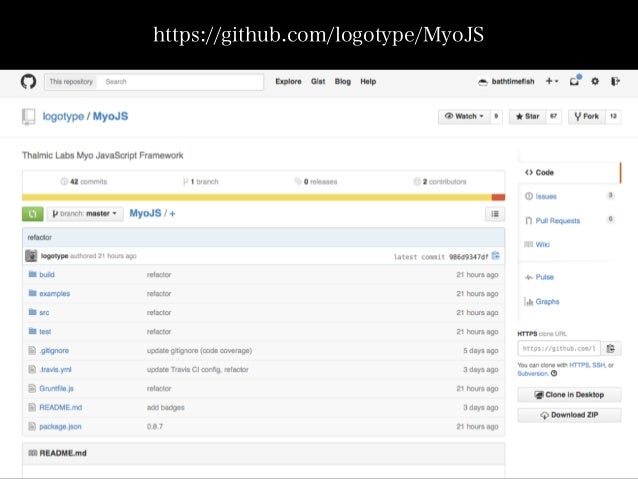This screenshot has height=479, width=638.
Task: Click the logotype author avatar
Action: (x=31, y=256)
